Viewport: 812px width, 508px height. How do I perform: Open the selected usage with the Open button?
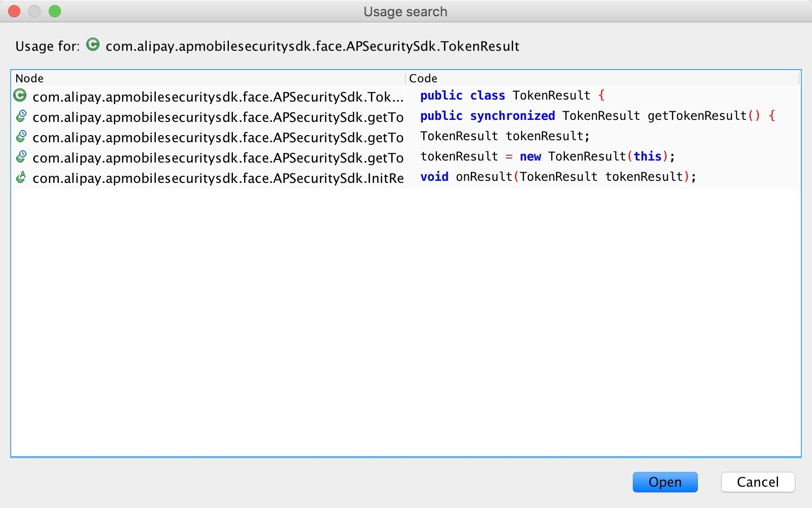coord(665,482)
